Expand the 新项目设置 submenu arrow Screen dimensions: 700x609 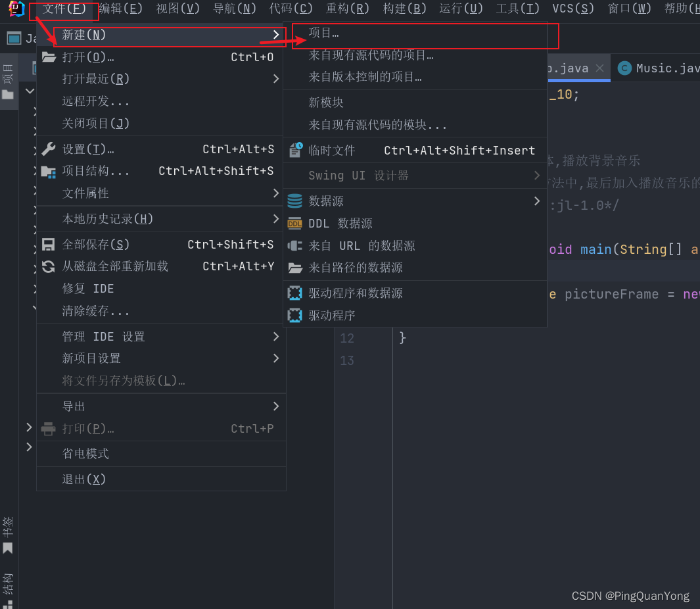click(276, 358)
